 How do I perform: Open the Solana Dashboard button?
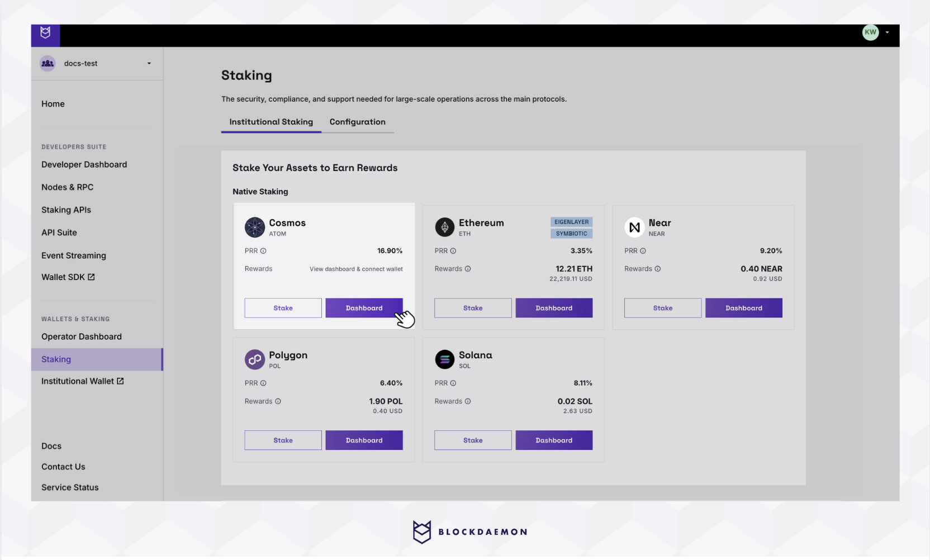554,440
